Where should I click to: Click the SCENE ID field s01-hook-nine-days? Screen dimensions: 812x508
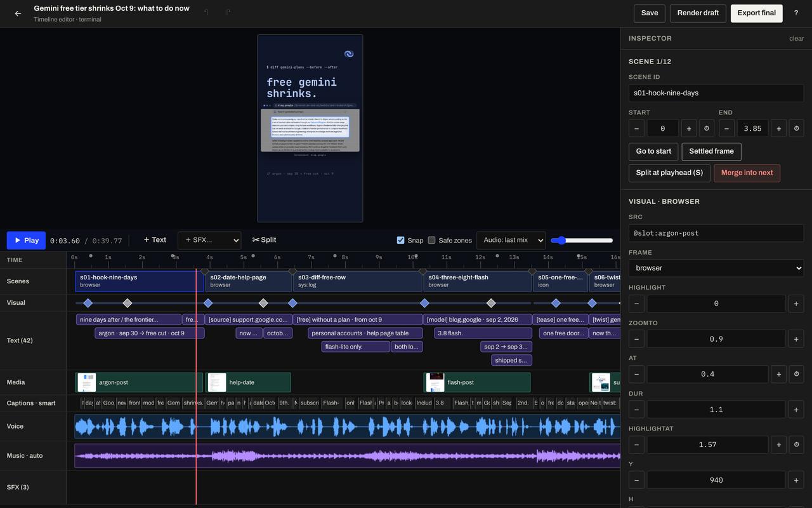click(716, 93)
